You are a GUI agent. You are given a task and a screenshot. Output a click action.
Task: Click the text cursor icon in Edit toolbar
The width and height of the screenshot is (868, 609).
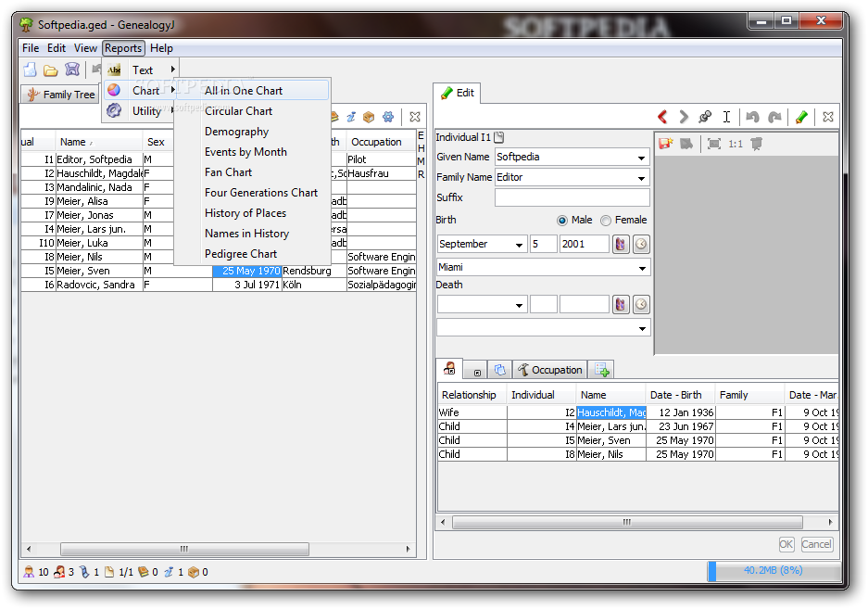point(726,117)
